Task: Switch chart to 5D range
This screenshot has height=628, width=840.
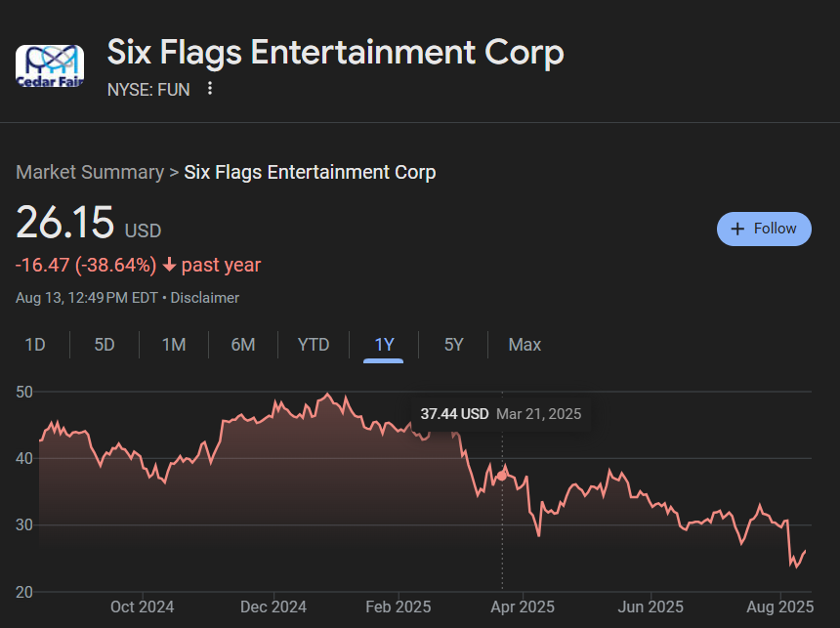Action: 105,345
